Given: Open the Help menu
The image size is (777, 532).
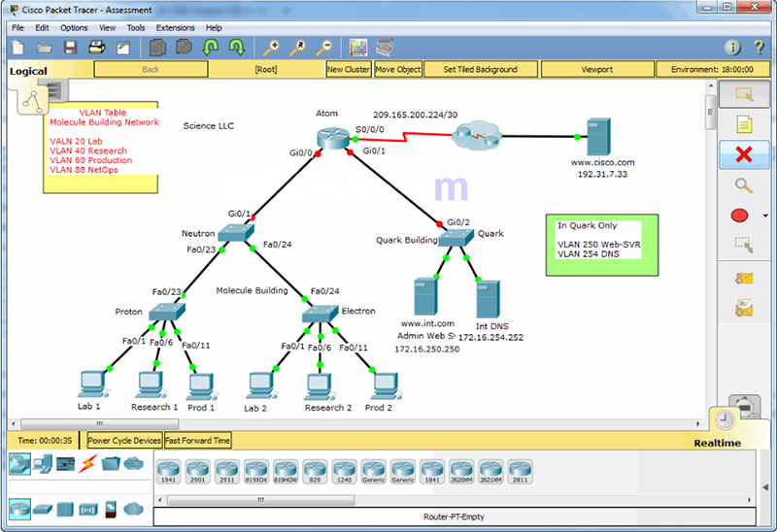Looking at the screenshot, I should click(214, 28).
